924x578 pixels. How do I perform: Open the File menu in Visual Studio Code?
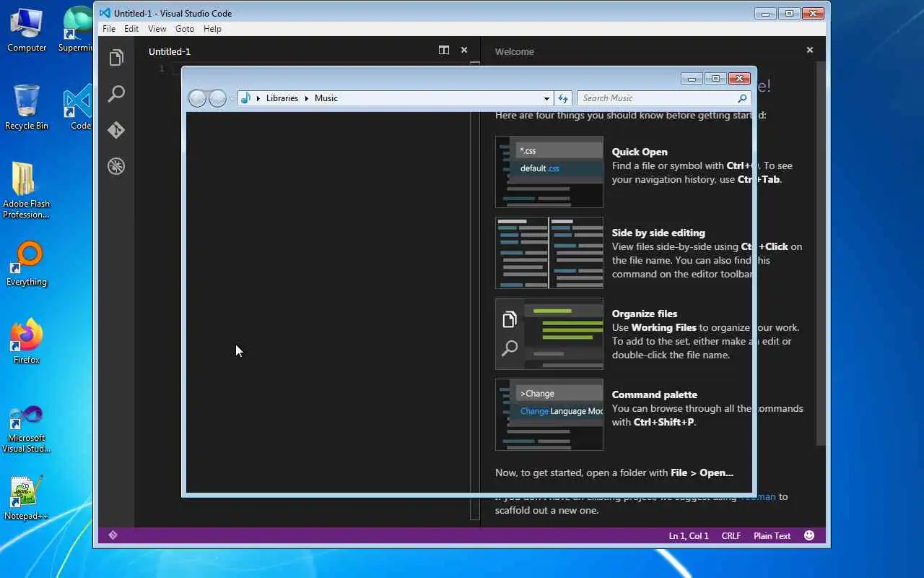coord(109,29)
